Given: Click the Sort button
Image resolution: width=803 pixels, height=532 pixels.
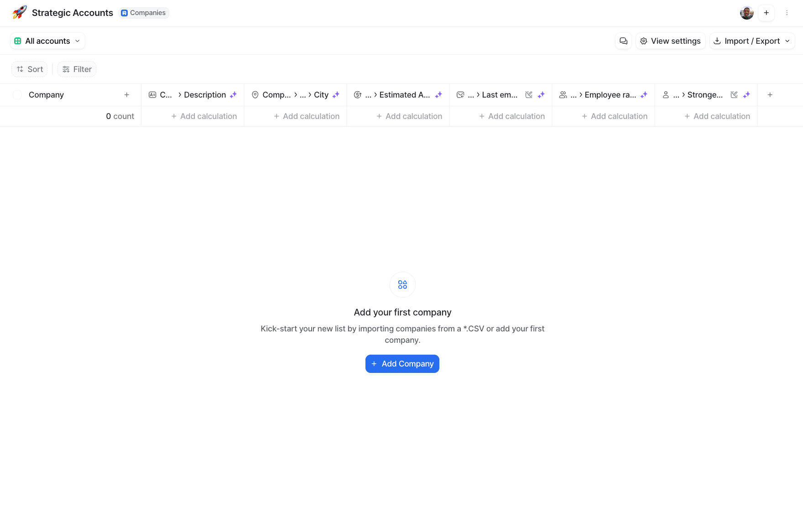Looking at the screenshot, I should point(30,69).
